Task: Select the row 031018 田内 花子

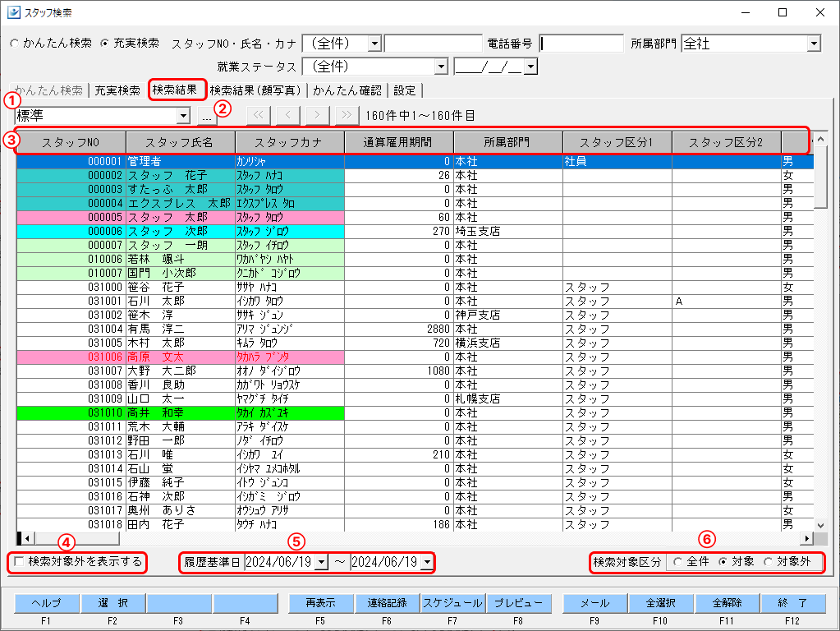Action: pyautogui.click(x=415, y=524)
